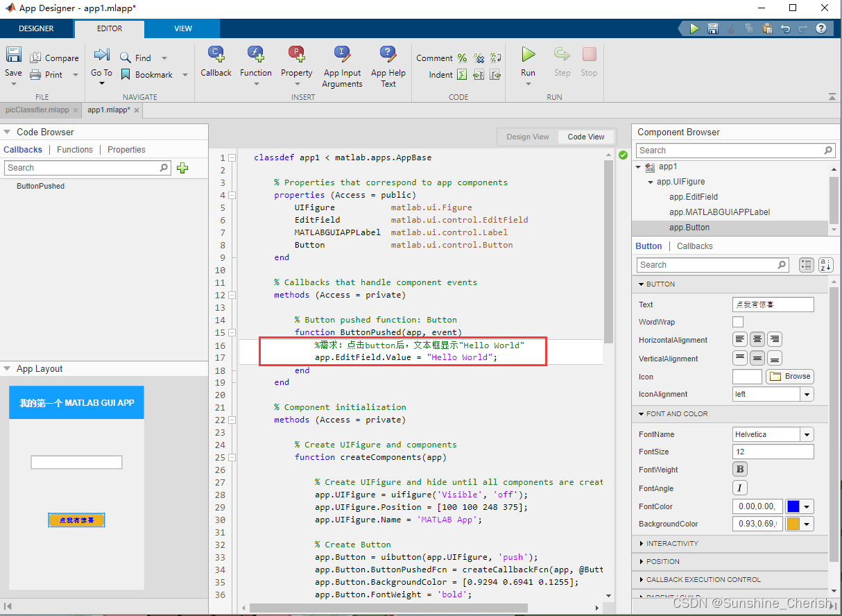Switch to the VIEW ribbon tab
Viewport: 842px width, 616px height.
[182, 28]
